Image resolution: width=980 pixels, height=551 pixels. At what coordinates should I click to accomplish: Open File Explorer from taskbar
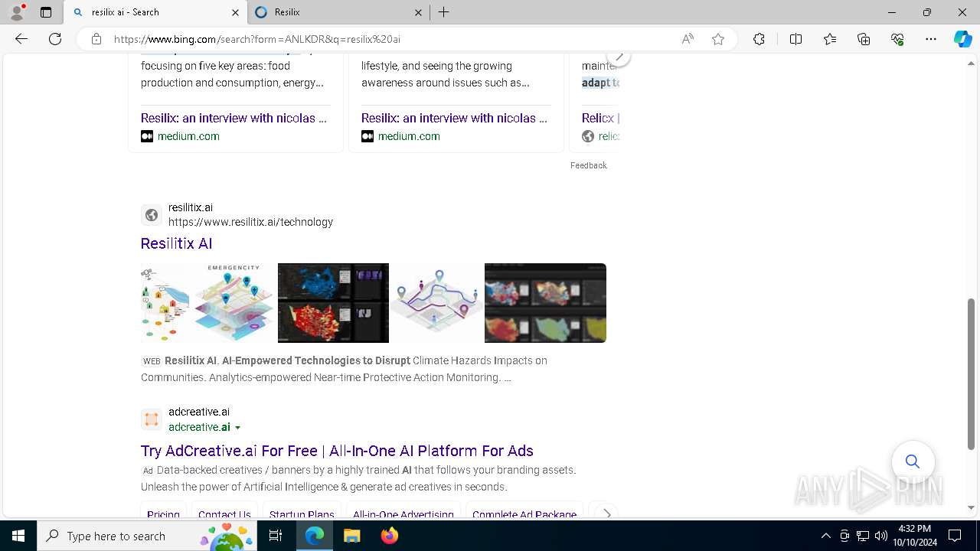point(351,536)
